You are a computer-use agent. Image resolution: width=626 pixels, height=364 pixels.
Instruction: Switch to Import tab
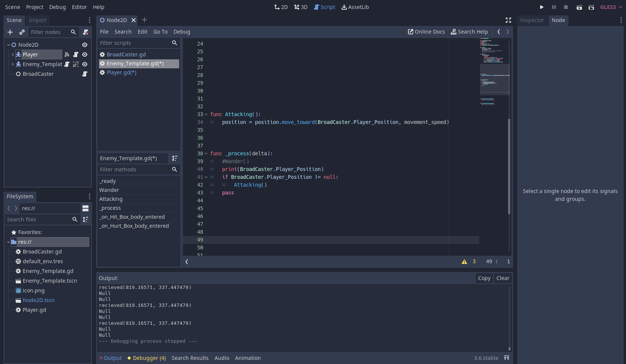pyautogui.click(x=38, y=20)
